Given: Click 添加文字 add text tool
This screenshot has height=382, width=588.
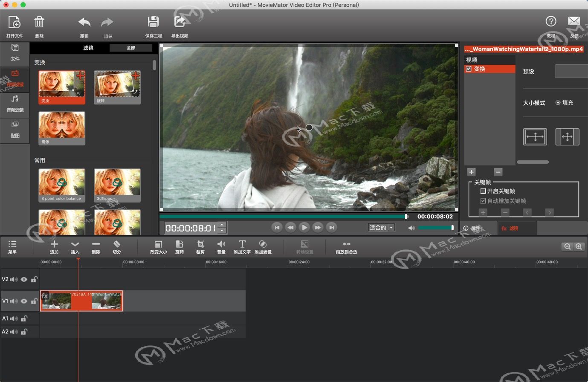Looking at the screenshot, I should point(242,244).
